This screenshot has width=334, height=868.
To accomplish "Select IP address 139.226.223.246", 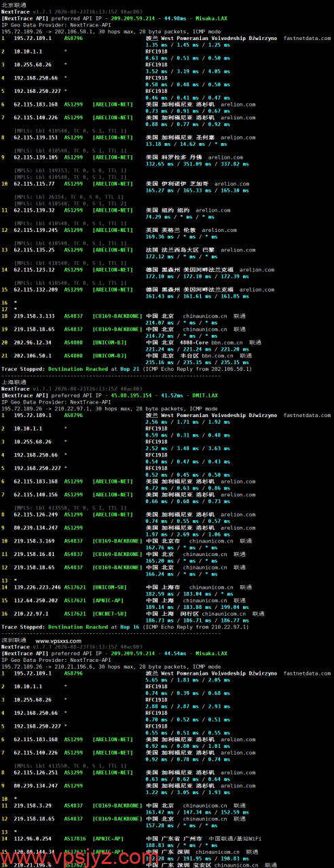I will pos(37,587).
